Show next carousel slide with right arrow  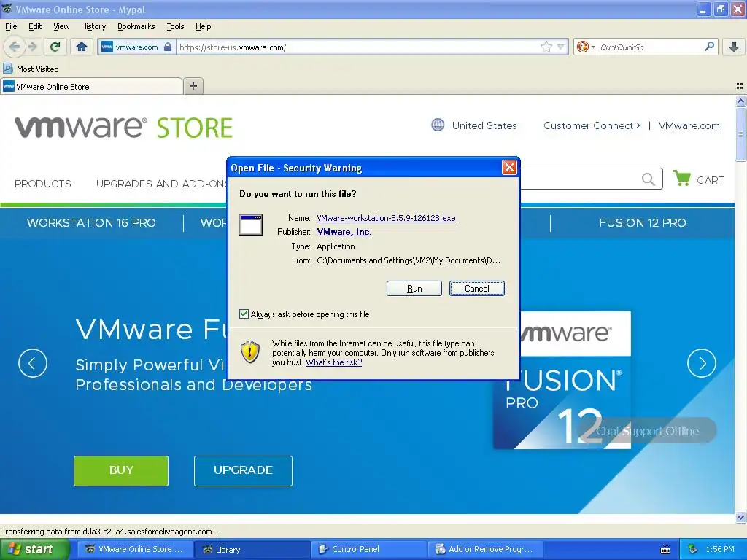pos(701,363)
